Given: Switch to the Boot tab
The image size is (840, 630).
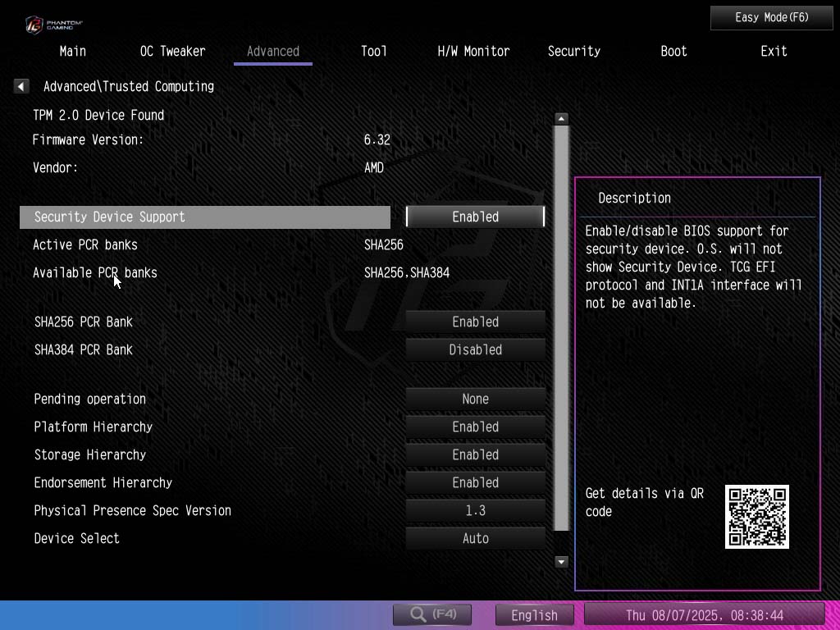Looking at the screenshot, I should click(x=673, y=51).
